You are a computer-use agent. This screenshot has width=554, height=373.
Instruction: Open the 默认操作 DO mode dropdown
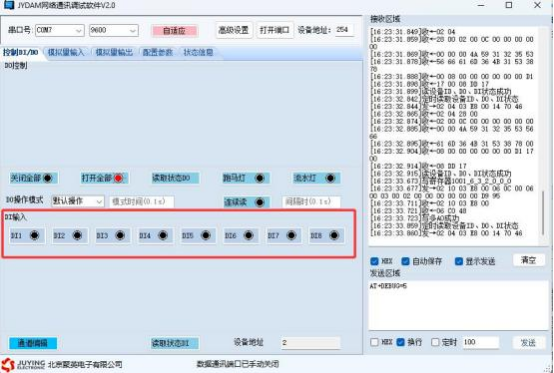point(78,201)
